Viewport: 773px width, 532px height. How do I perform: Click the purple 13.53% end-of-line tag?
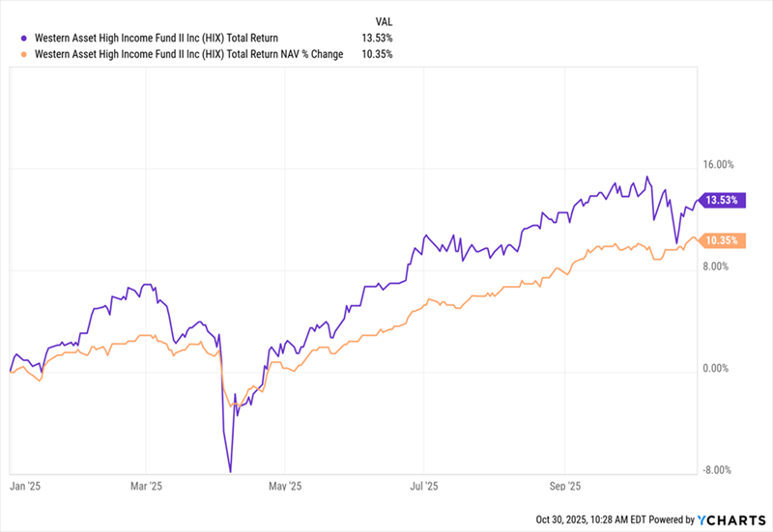coord(722,200)
